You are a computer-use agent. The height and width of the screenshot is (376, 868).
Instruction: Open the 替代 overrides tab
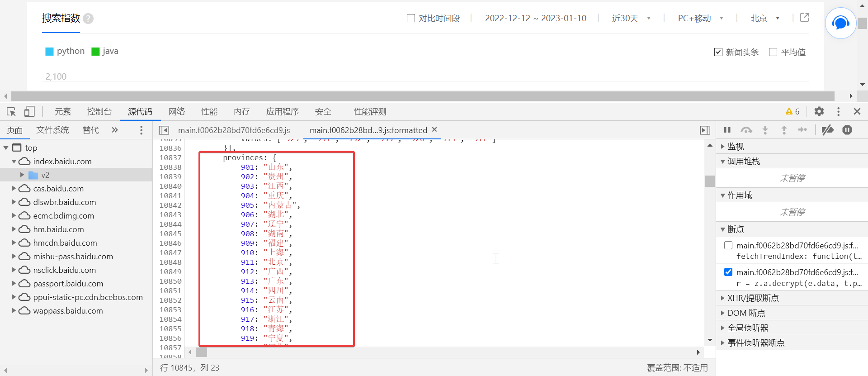90,130
